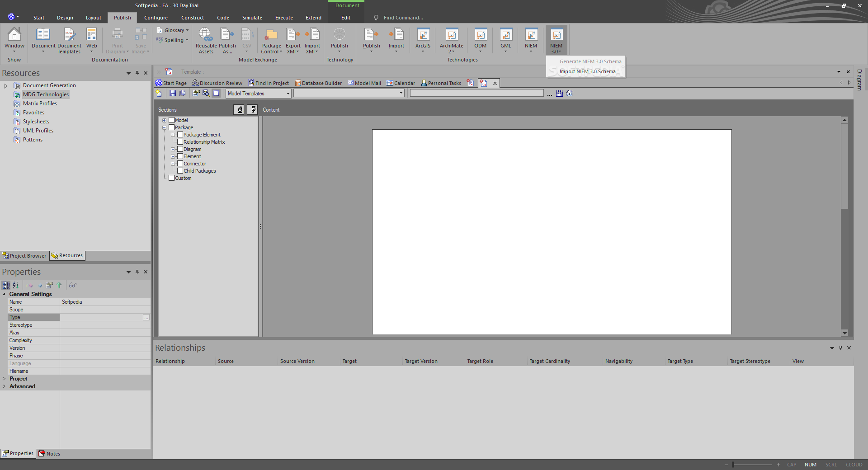
Task: Open the ArchiMate 2 technology icon
Action: pyautogui.click(x=452, y=40)
